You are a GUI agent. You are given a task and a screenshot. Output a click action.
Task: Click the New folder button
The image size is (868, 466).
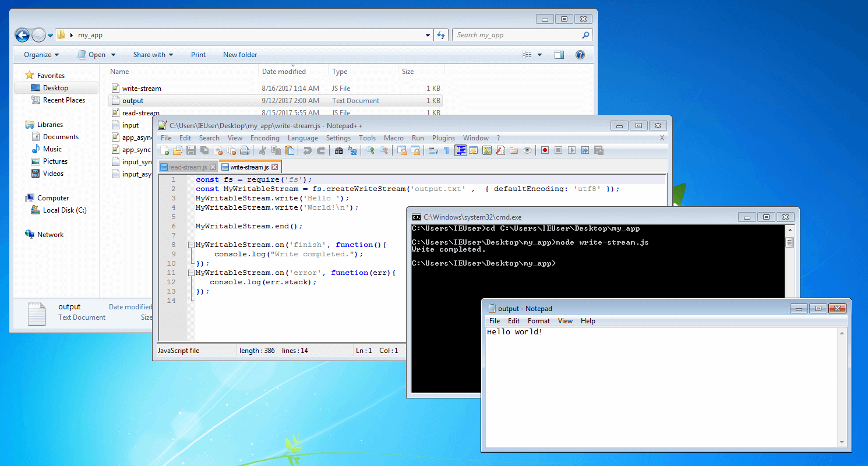240,55
